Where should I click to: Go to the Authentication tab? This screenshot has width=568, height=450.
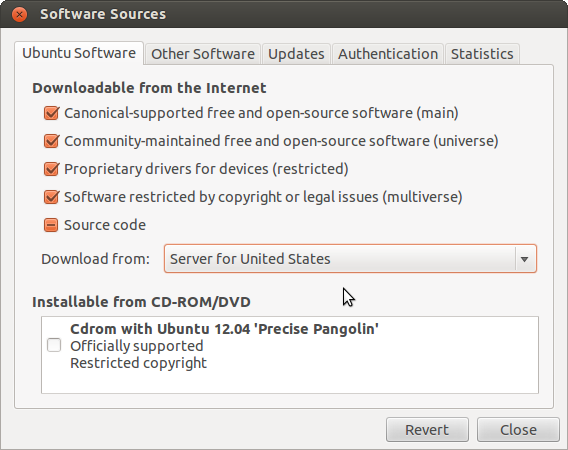(388, 54)
